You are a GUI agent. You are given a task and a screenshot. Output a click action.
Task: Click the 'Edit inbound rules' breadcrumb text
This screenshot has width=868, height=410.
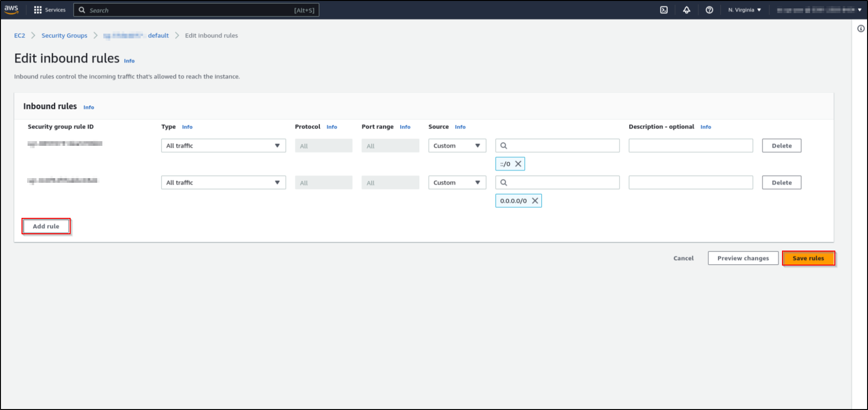[x=211, y=36]
